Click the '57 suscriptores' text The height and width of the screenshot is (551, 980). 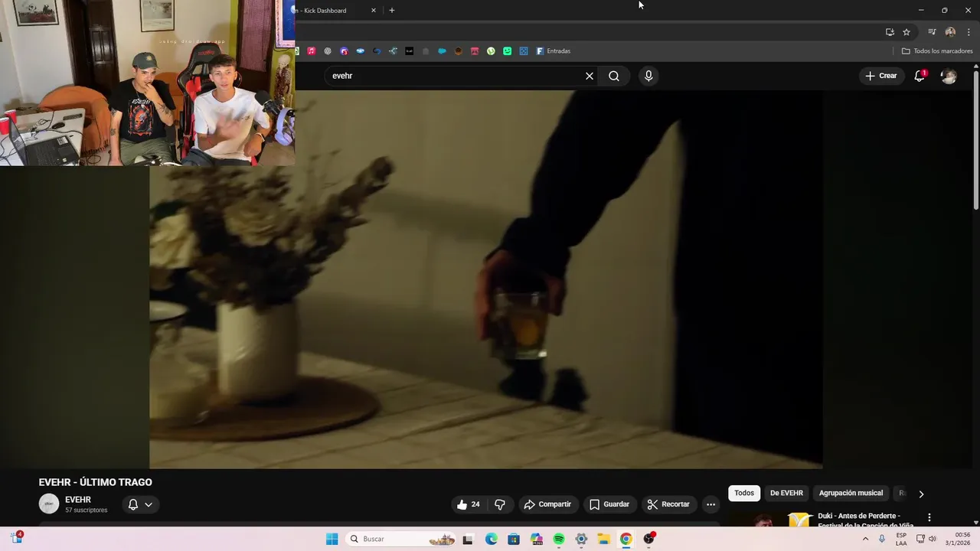point(87,510)
